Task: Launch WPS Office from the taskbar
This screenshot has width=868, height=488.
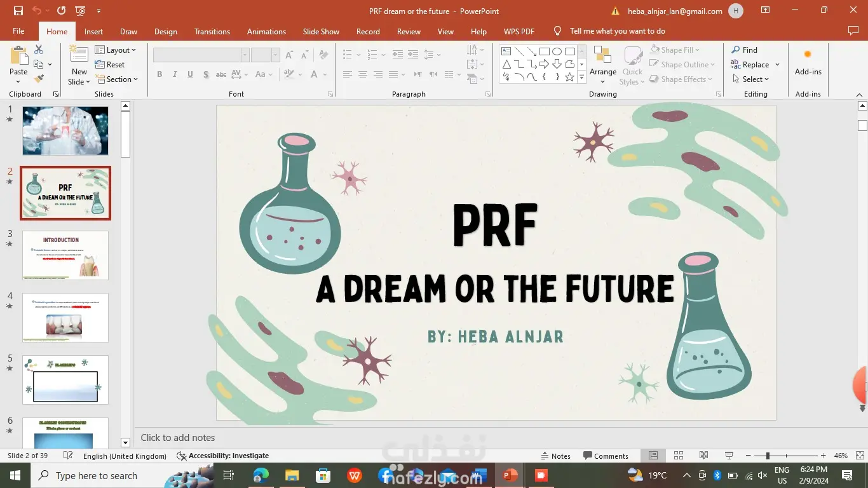Action: pyautogui.click(x=355, y=475)
